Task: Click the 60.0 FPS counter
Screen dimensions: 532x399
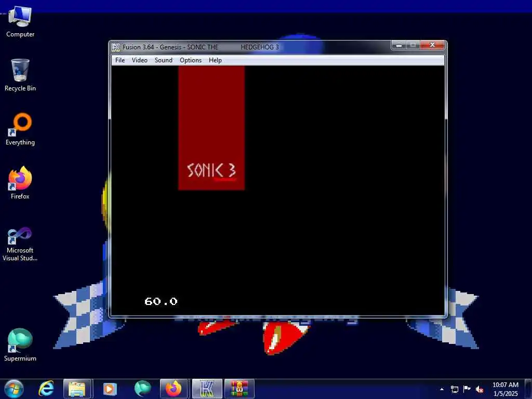Action: [x=161, y=301]
